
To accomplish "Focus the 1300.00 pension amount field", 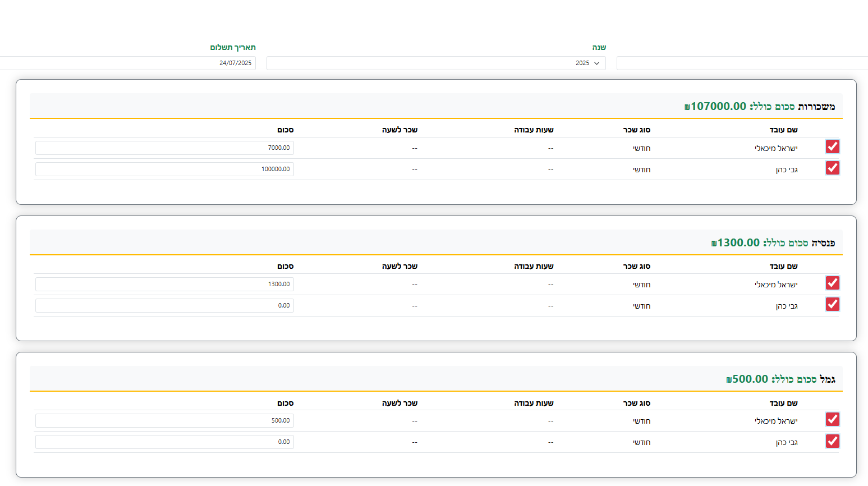I will tap(164, 285).
